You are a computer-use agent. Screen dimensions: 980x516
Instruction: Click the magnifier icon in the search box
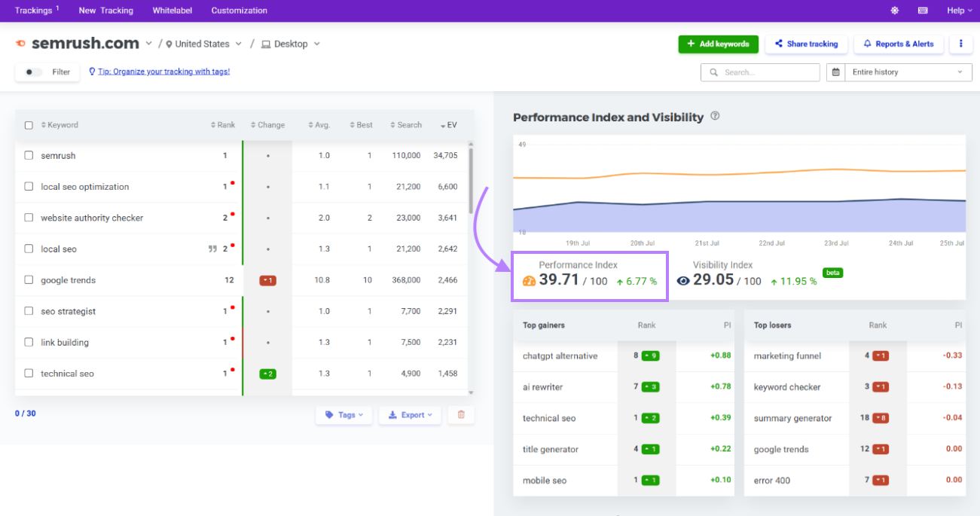[x=713, y=72]
